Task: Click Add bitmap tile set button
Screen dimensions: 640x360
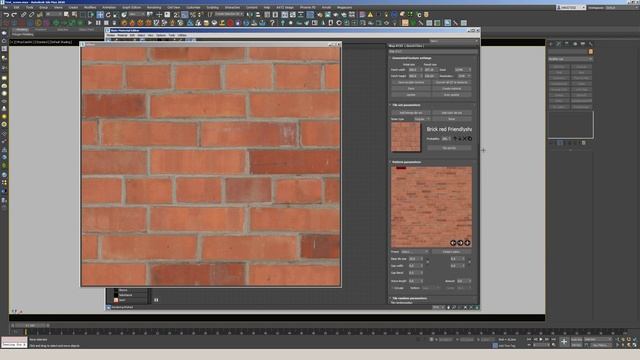Action: [x=411, y=113]
